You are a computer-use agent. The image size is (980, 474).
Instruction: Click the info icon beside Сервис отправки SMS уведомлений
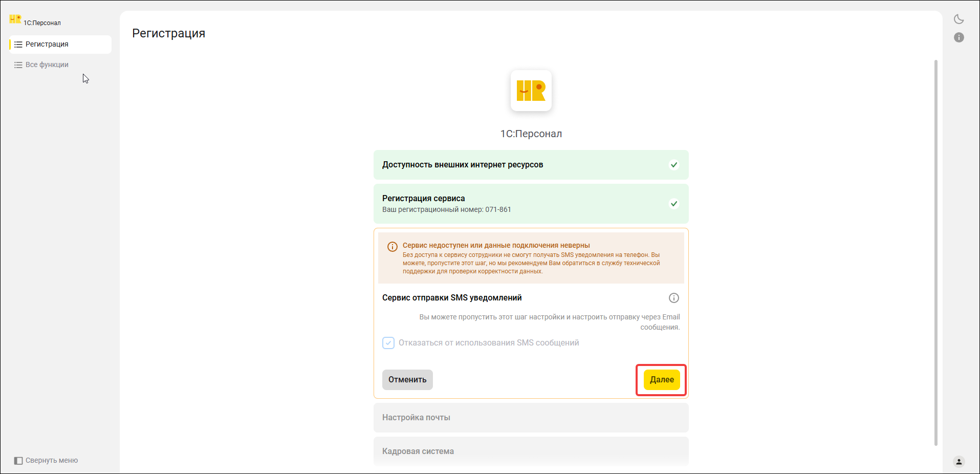click(x=673, y=298)
